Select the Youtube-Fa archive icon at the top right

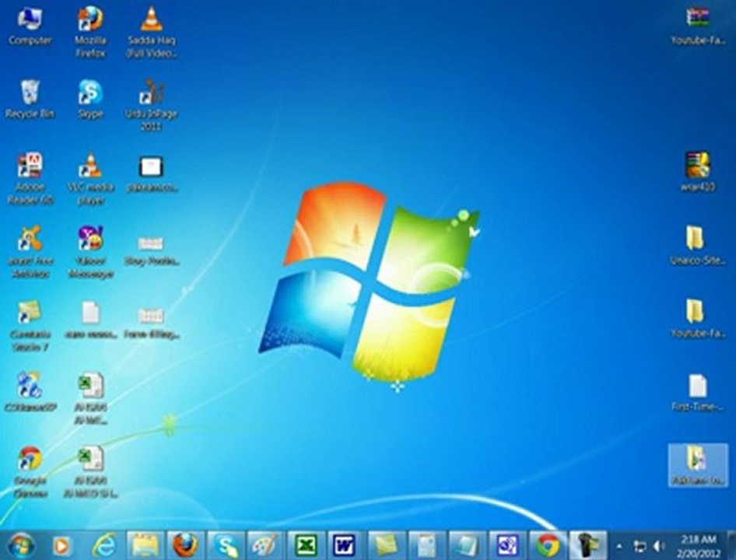(698, 26)
